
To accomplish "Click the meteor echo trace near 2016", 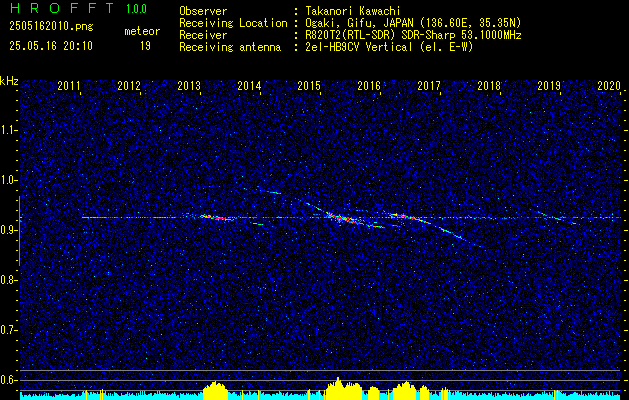I will coord(411,218).
